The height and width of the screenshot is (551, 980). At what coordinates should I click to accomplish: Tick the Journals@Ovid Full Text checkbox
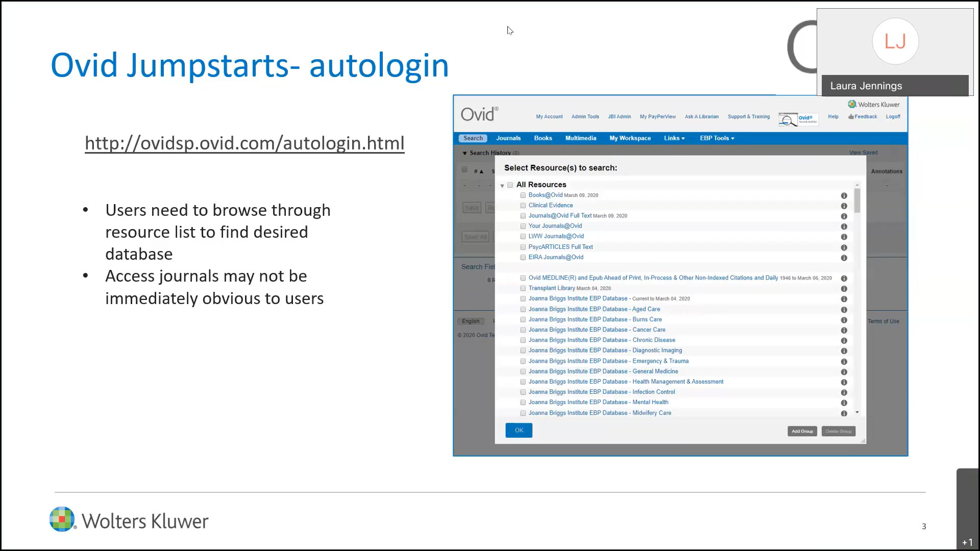pos(523,216)
